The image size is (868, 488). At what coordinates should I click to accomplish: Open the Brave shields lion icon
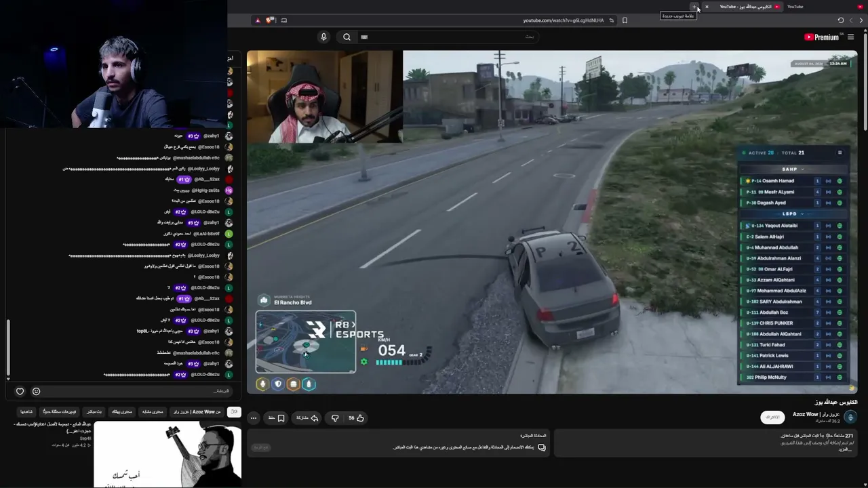(269, 20)
